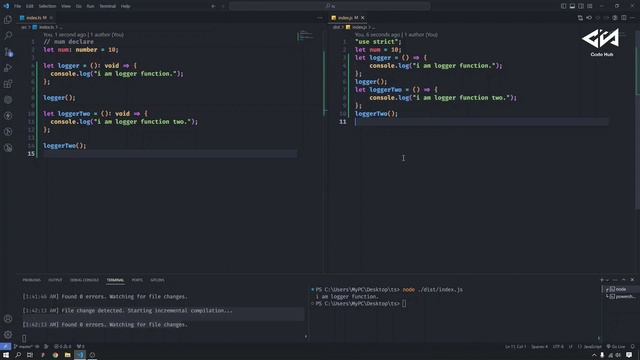Click the Go Live status bar button
This screenshot has height=360, width=640.
(616, 347)
